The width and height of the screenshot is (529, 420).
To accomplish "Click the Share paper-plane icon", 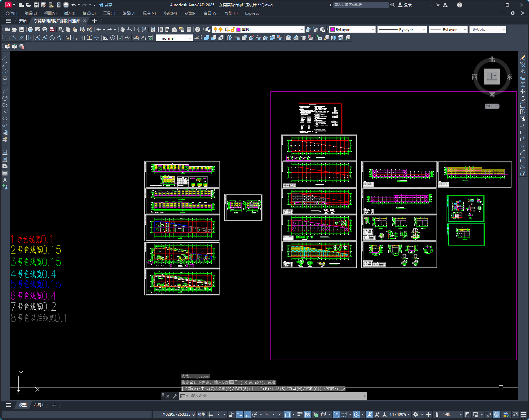I will (x=101, y=5).
